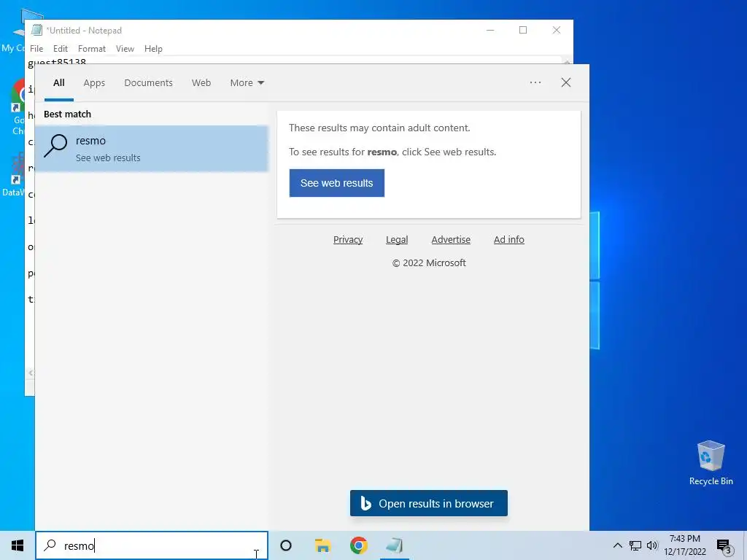Open the Privacy link
The image size is (747, 560).
(348, 239)
